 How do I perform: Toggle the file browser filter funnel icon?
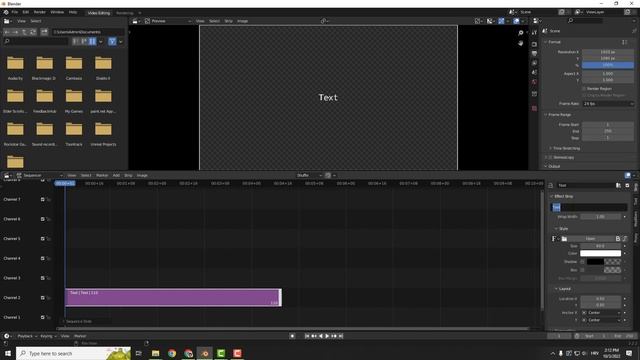click(x=112, y=41)
